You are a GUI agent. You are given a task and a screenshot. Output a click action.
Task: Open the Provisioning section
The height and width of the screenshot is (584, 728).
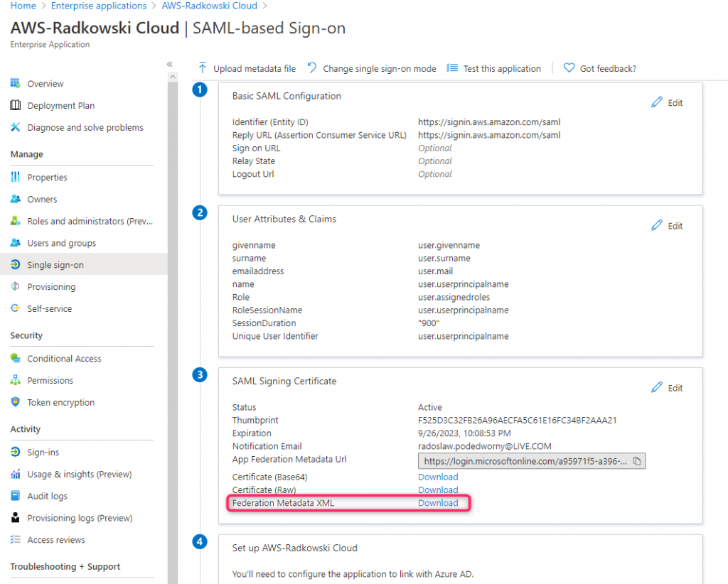click(x=51, y=286)
